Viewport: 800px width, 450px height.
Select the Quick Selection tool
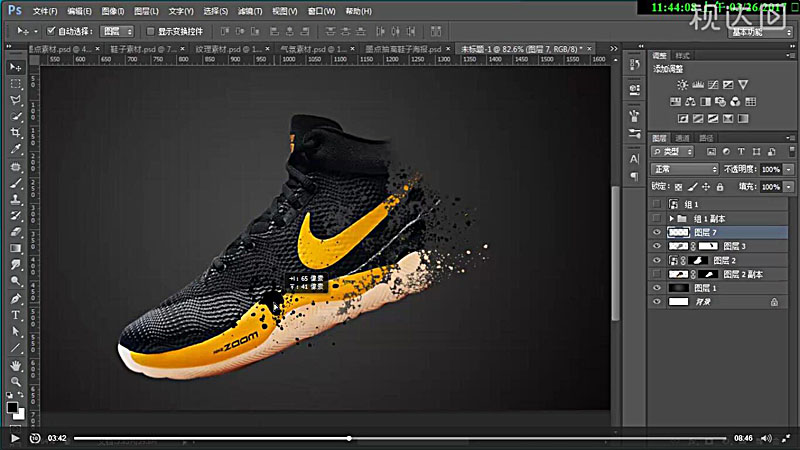(16, 116)
